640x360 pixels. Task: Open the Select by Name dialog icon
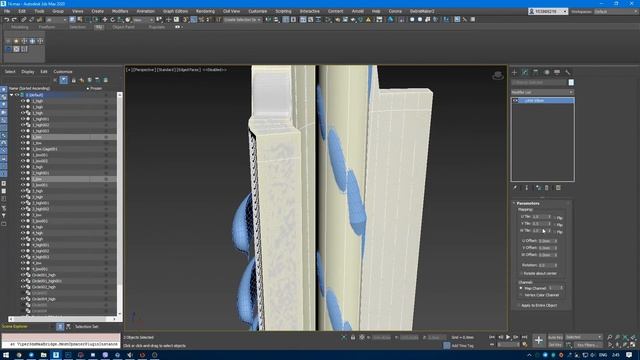(80, 20)
